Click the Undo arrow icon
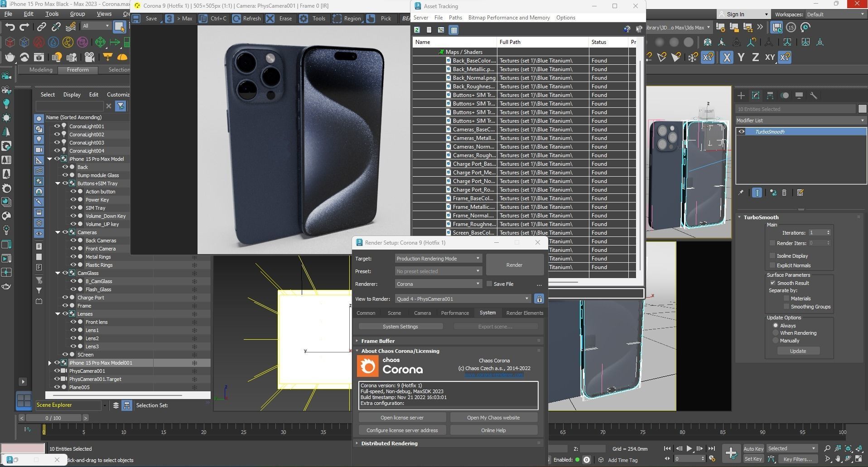The image size is (868, 467). 10,27
